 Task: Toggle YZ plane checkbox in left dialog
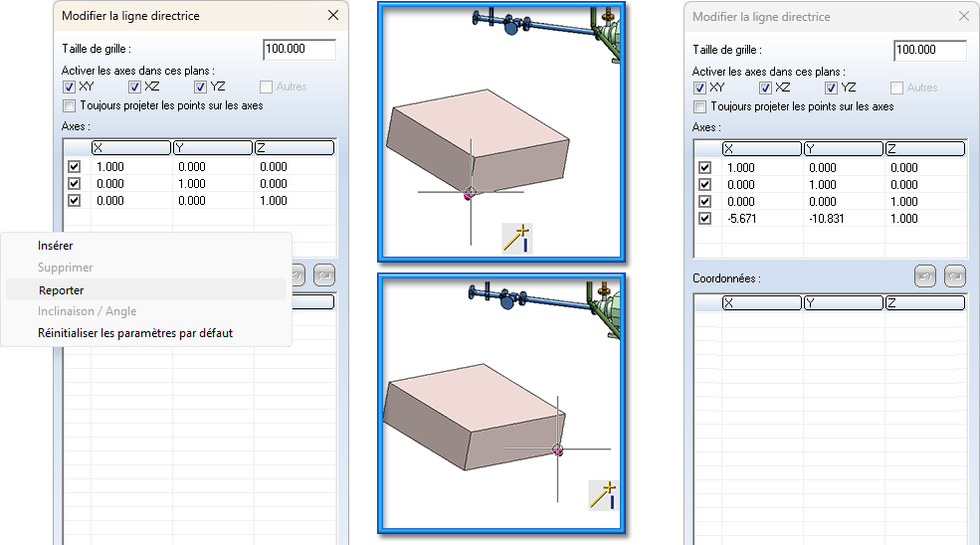pyautogui.click(x=200, y=87)
